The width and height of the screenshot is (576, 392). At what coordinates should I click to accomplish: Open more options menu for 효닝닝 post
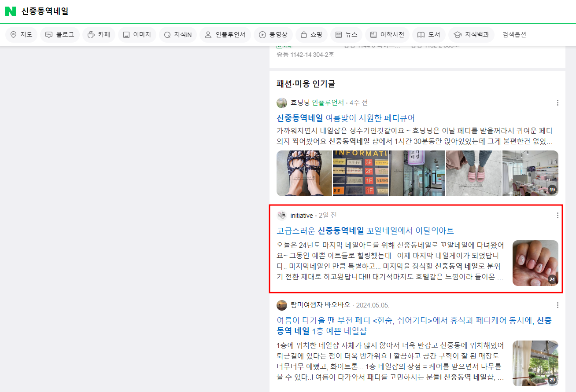558,103
